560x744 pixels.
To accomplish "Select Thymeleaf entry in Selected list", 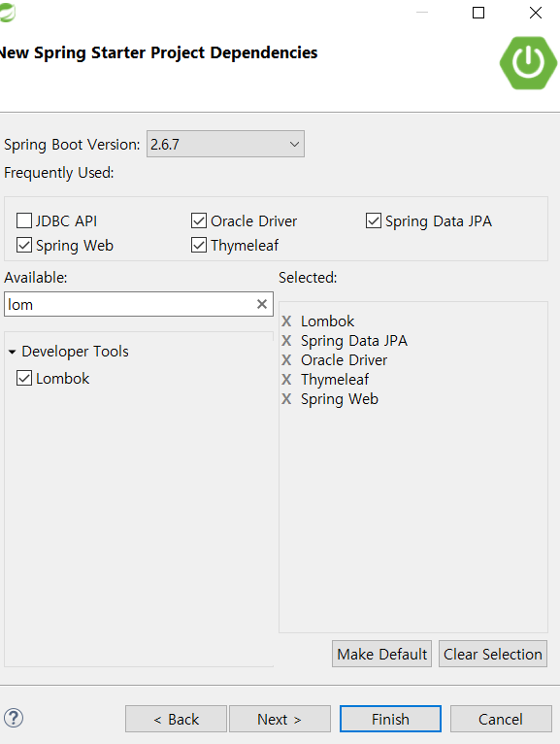I will point(335,380).
